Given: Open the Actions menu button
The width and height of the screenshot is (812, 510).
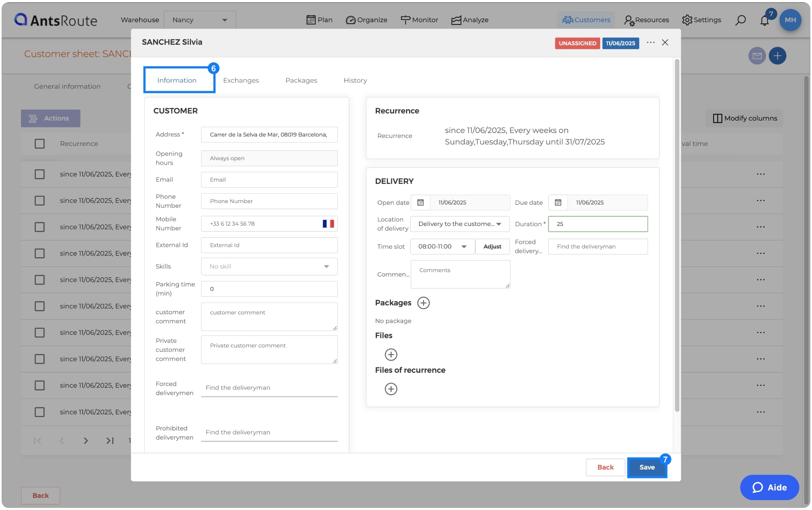Looking at the screenshot, I should 51,118.
